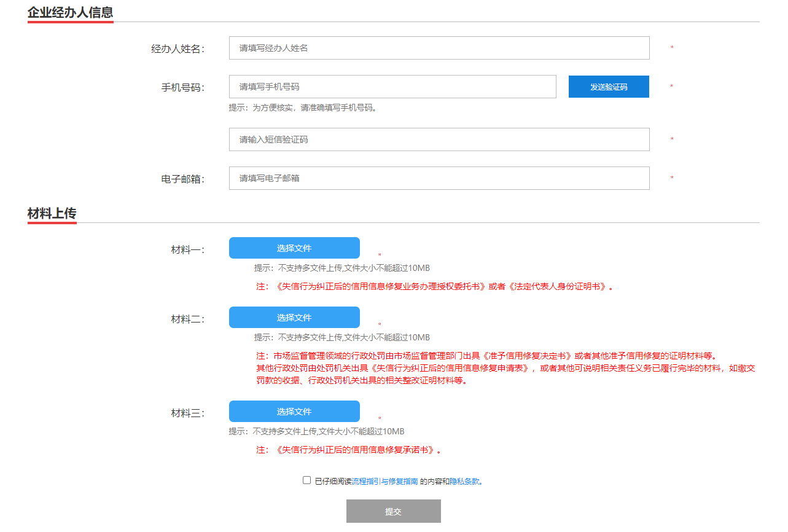Click the 材料一 label text
788x532 pixels.
tap(187, 249)
